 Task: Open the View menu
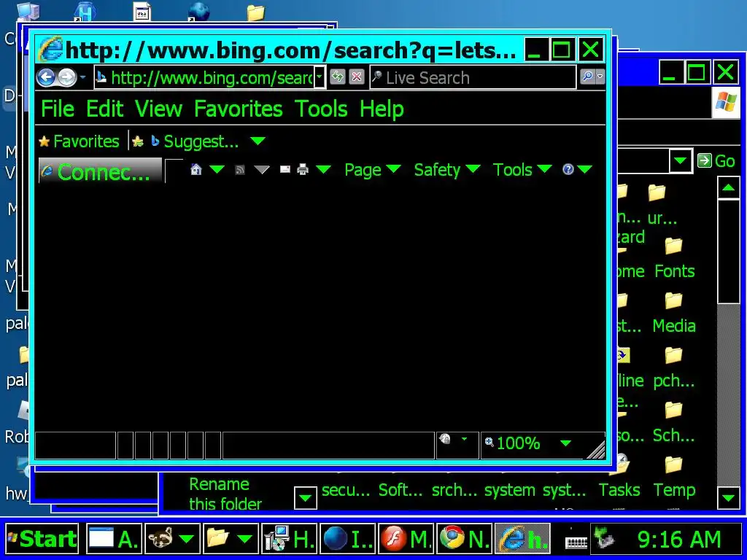coord(158,109)
